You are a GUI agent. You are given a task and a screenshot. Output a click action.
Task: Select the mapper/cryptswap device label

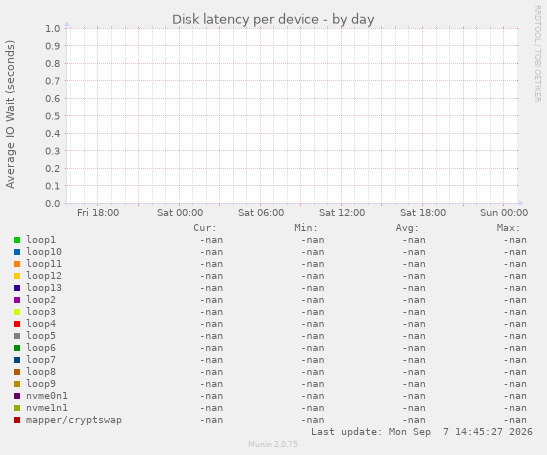pyautogui.click(x=74, y=420)
